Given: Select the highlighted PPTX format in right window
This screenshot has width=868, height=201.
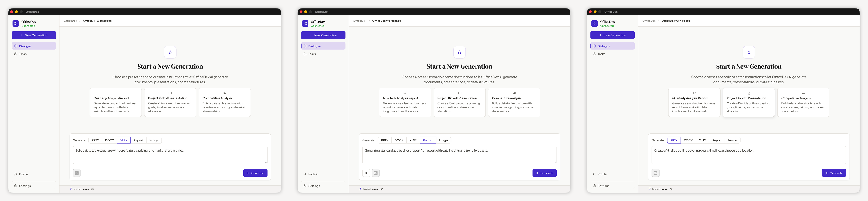Looking at the screenshot, I should click(x=674, y=140).
